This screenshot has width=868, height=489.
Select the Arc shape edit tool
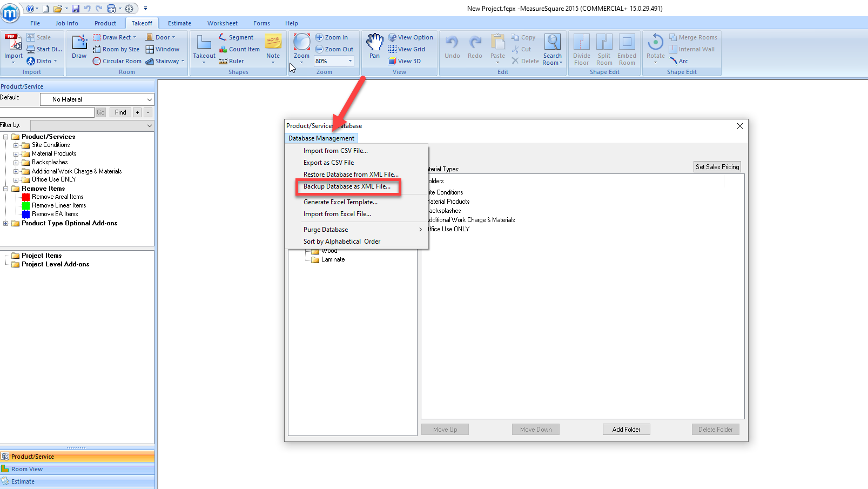point(678,61)
